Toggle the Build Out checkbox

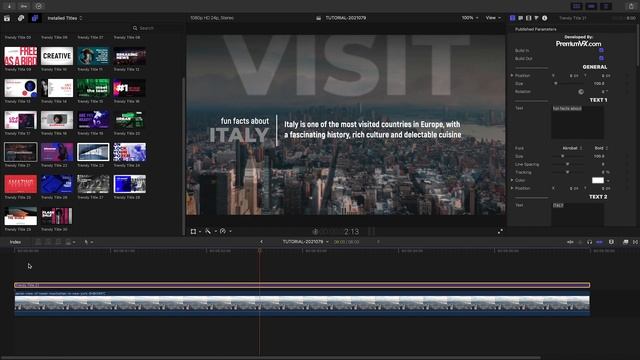click(601, 58)
